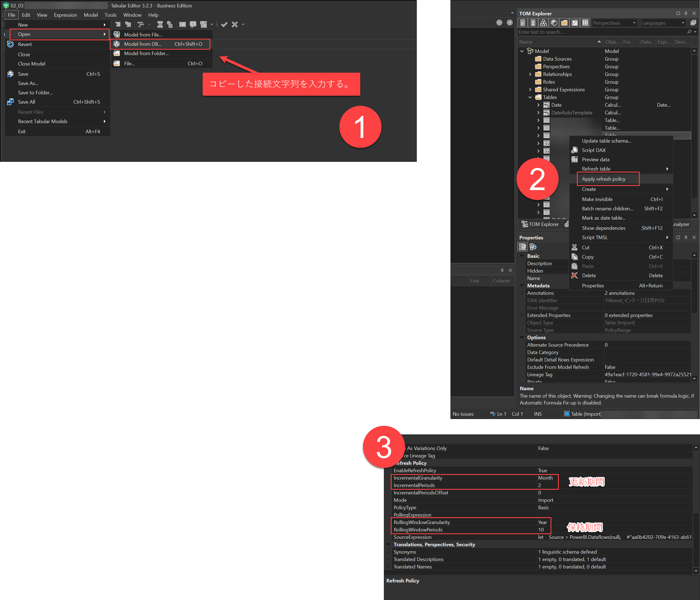The image size is (700, 600).
Task: Toggle show hierarchies button in TOM Explorer
Action: click(543, 23)
